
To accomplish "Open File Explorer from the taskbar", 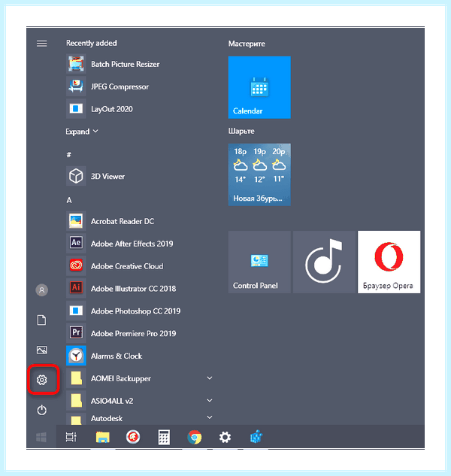I will [102, 437].
